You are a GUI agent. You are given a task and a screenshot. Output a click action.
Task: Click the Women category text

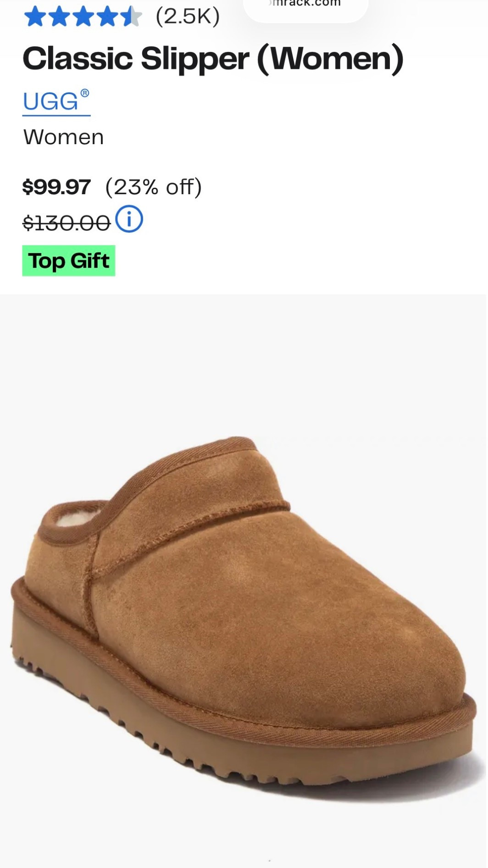point(64,137)
